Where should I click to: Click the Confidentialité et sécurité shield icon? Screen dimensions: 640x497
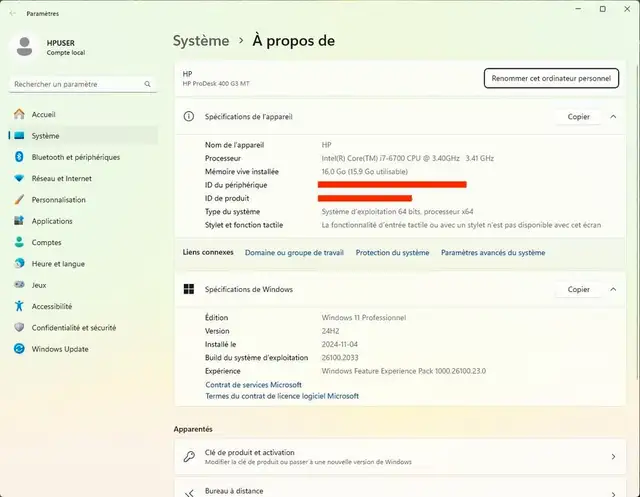click(19, 327)
